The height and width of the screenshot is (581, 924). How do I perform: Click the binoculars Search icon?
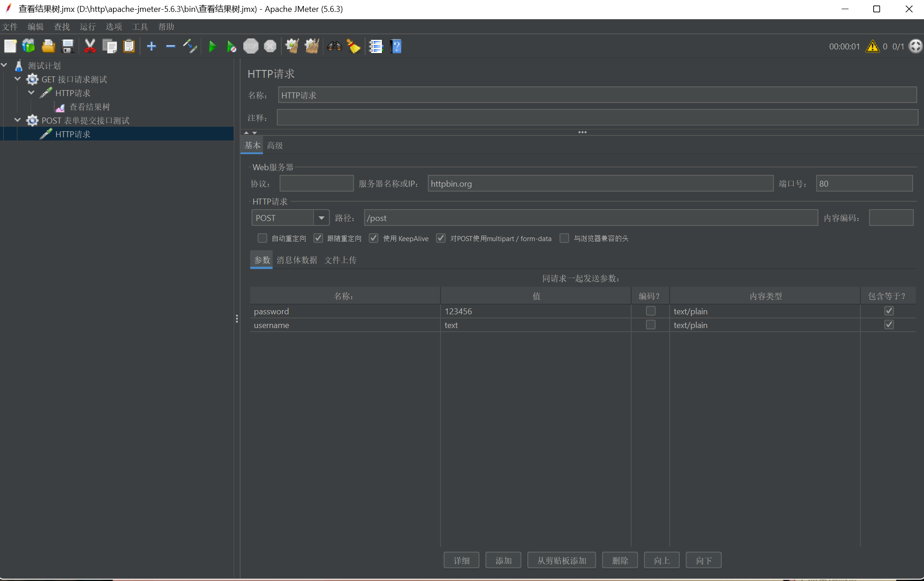pyautogui.click(x=334, y=46)
